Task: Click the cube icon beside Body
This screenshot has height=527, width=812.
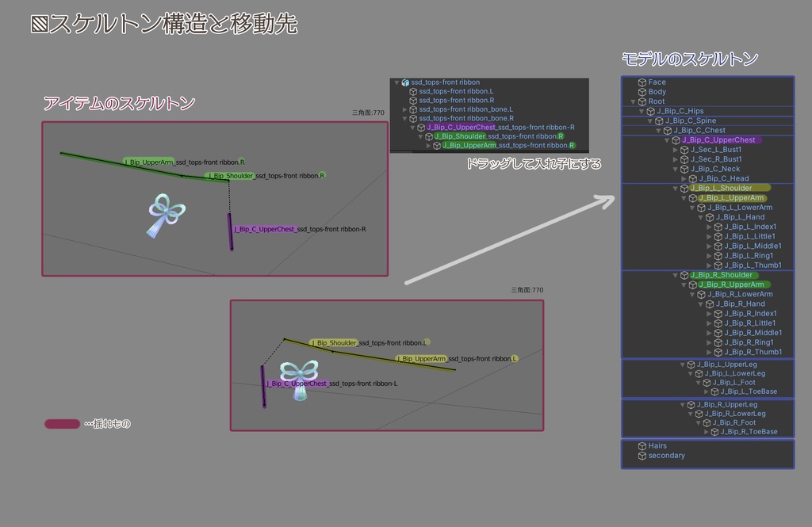Action: click(x=642, y=92)
